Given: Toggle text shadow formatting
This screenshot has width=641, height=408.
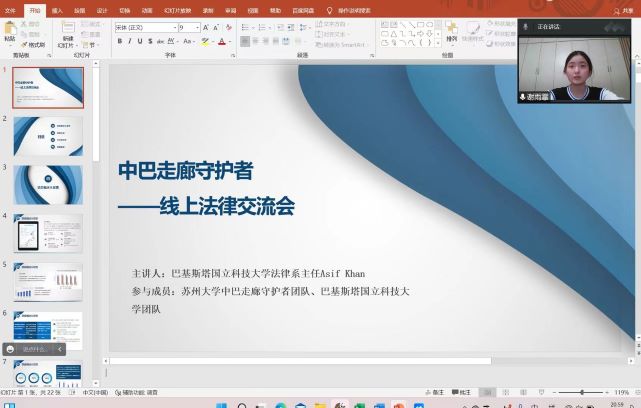Looking at the screenshot, I should pyautogui.click(x=150, y=42).
